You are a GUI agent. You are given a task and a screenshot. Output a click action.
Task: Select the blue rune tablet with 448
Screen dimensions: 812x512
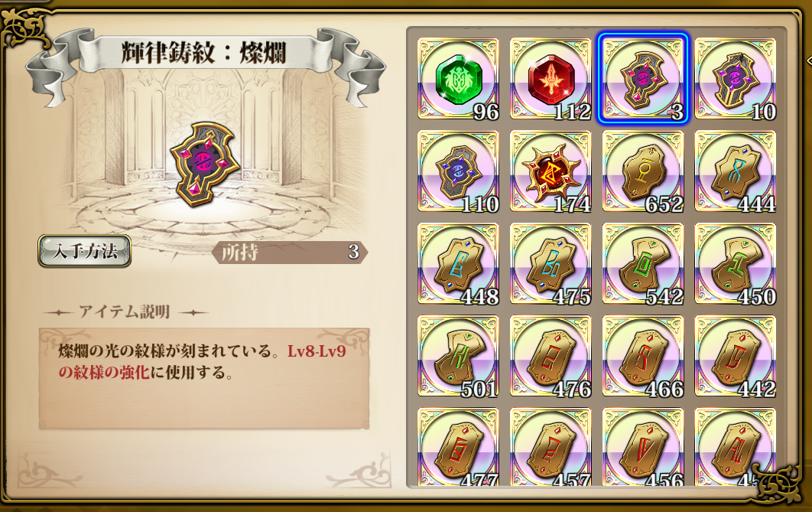point(458,263)
